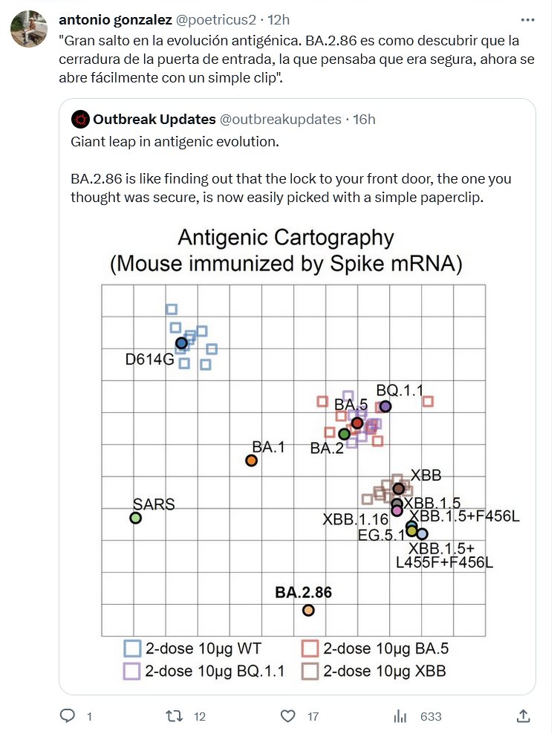Click the red 2-dose BA.5 legend square
This screenshot has height=734, width=560.
pos(310,649)
